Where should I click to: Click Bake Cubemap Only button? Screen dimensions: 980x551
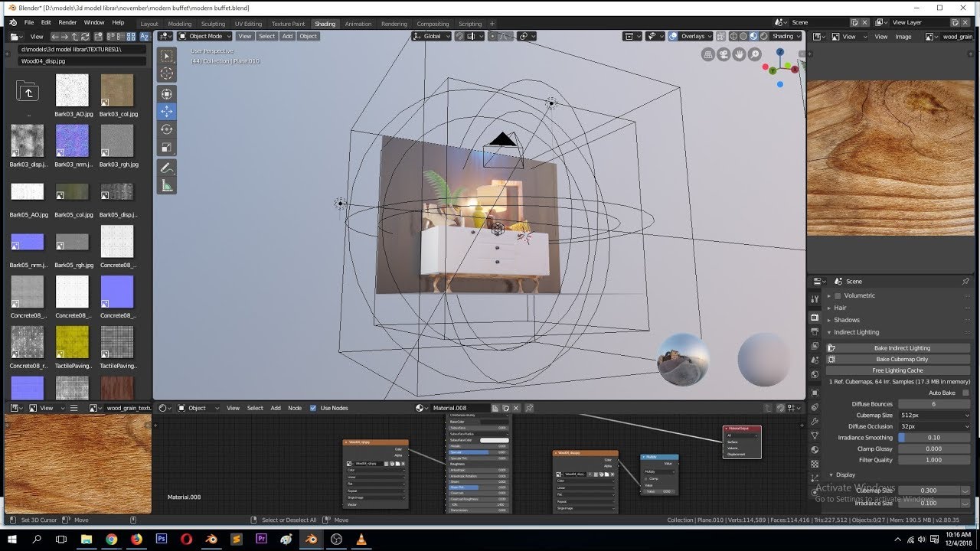(898, 359)
